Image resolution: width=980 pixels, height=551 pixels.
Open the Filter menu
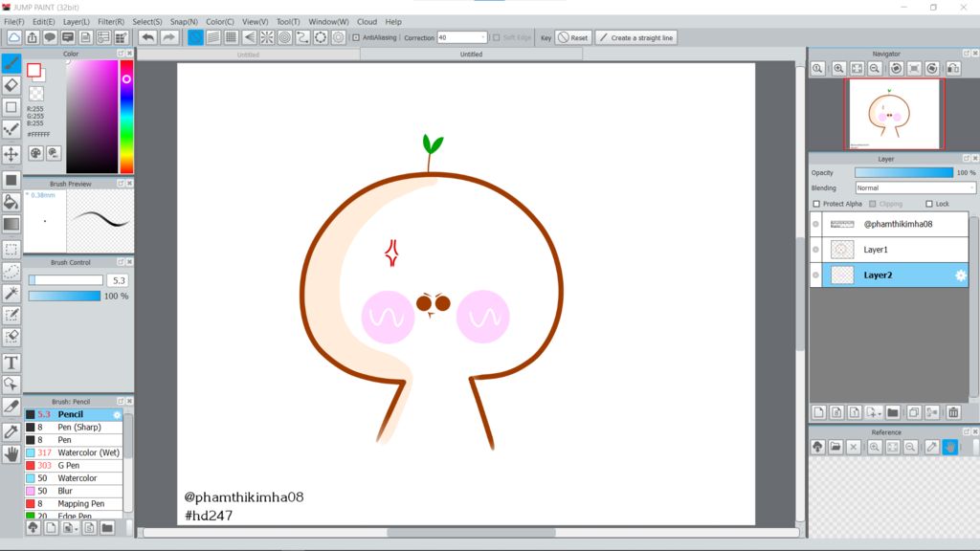point(110,21)
